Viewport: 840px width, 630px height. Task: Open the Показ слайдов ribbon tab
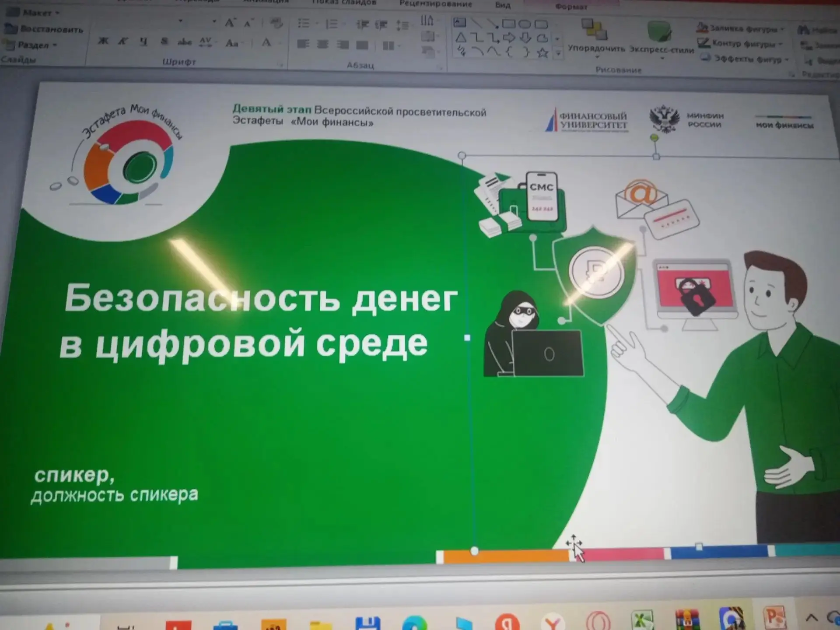(x=344, y=3)
